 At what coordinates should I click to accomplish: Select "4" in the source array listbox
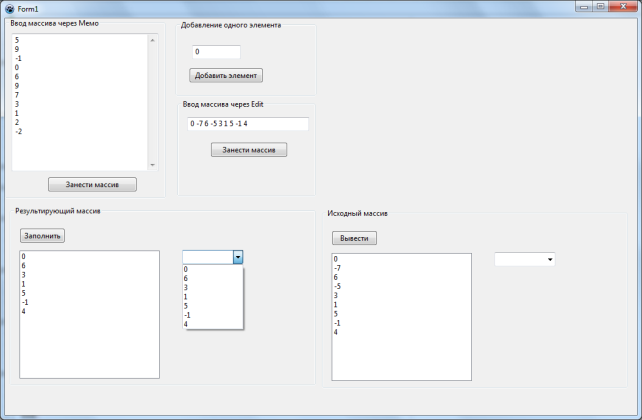[x=401, y=332]
